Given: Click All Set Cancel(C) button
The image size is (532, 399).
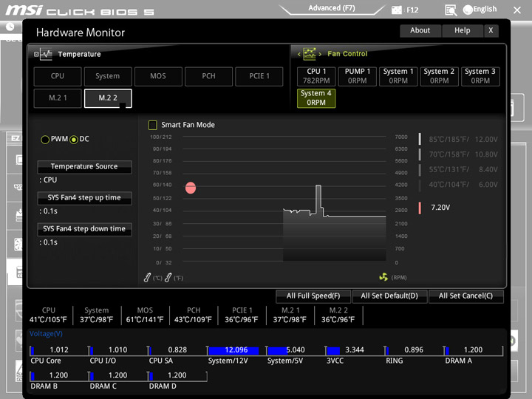Looking at the screenshot, I should pos(465,296).
